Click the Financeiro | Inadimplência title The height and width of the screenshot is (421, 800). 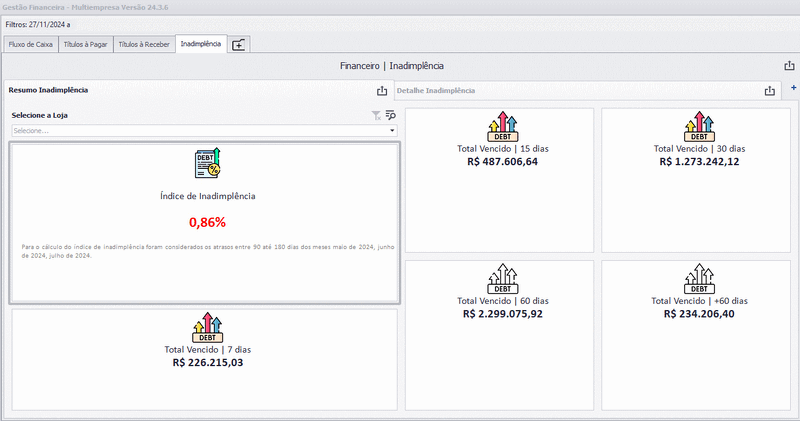pos(392,66)
